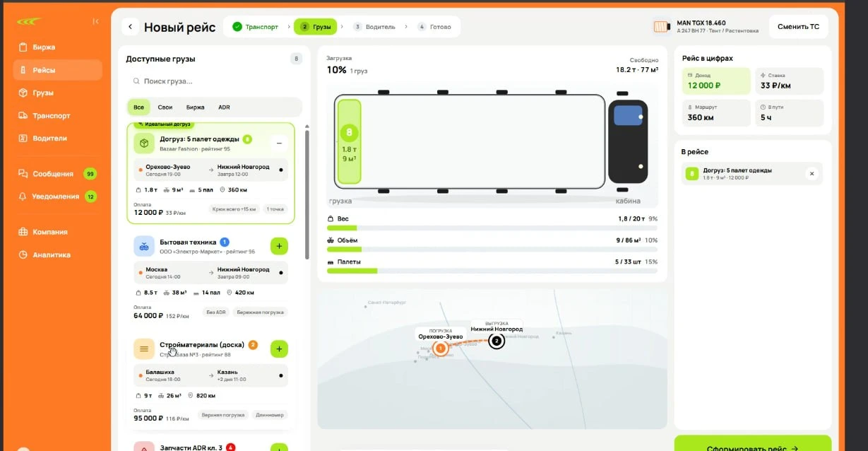The image size is (868, 451).
Task: Click the cargo list scrollbar
Action: [x=307, y=193]
